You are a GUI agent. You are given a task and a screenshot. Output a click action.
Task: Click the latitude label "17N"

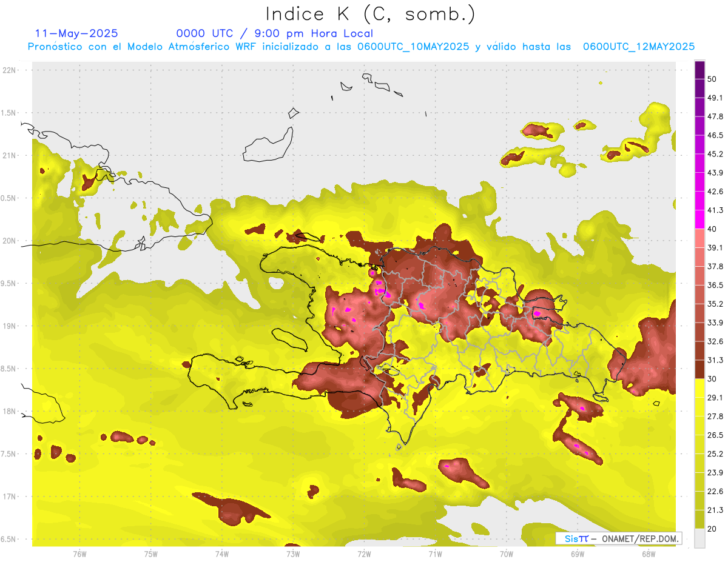point(10,497)
